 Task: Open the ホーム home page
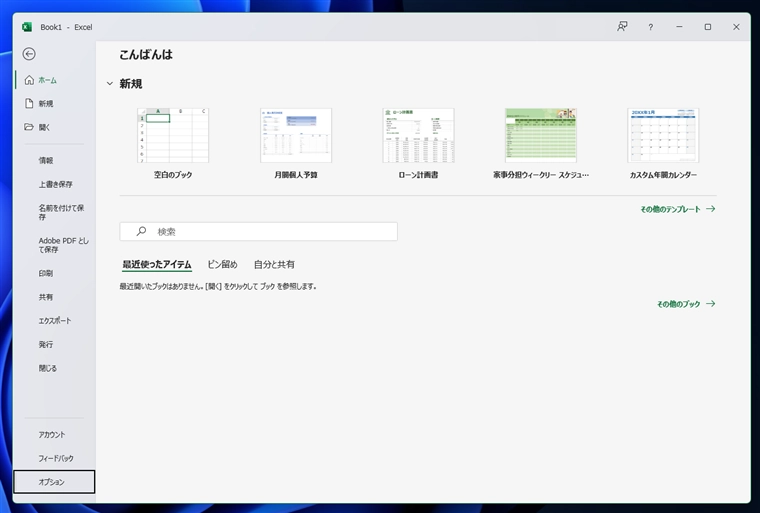point(55,80)
